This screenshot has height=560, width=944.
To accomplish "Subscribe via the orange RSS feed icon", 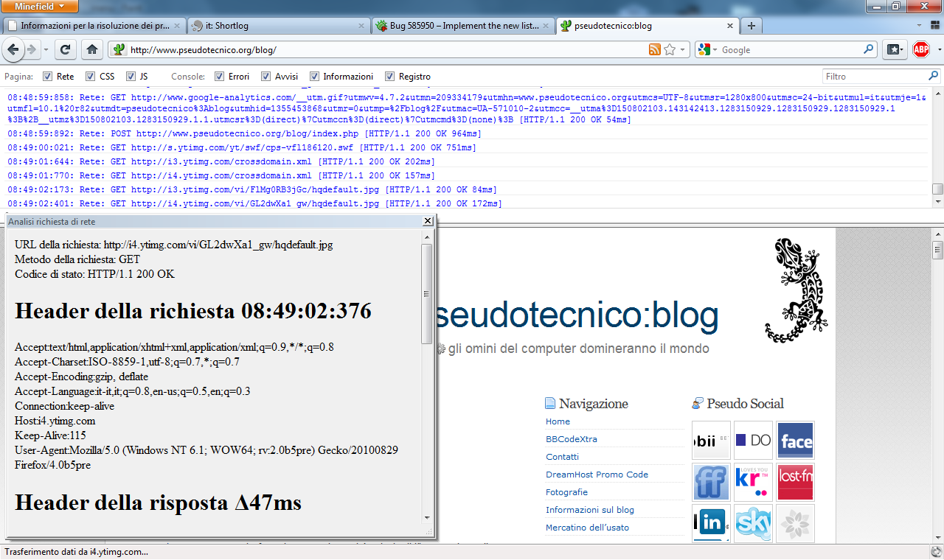I will click(x=654, y=49).
